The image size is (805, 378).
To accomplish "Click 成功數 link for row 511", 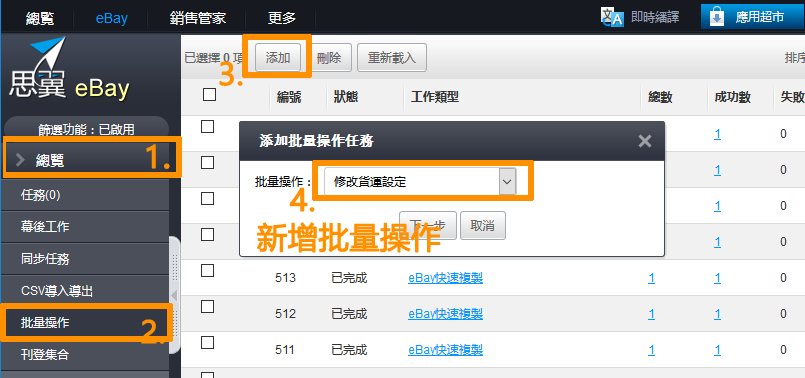I will point(717,350).
